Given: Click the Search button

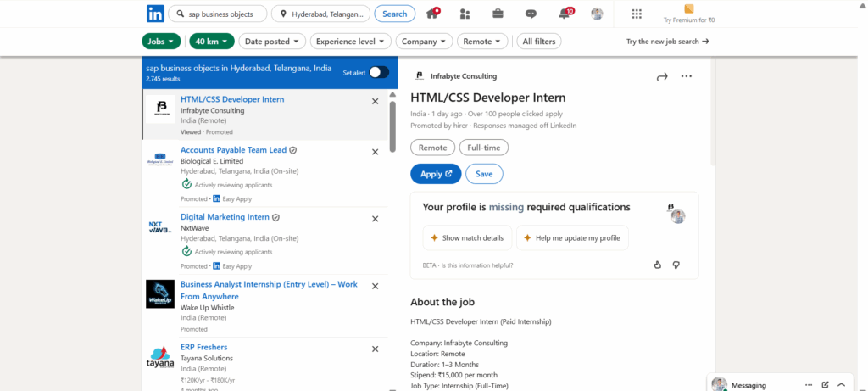Looking at the screenshot, I should point(395,14).
